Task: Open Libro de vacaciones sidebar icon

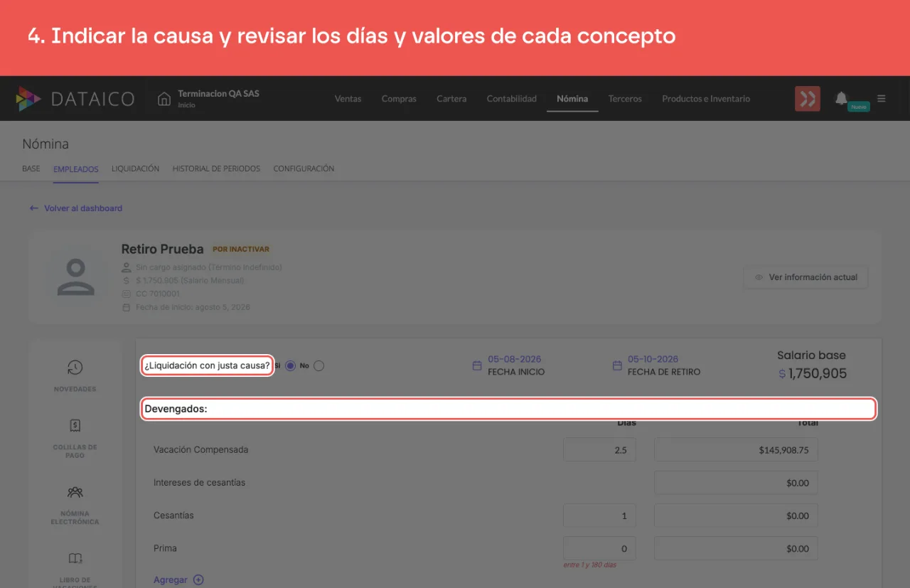Action: click(x=75, y=558)
